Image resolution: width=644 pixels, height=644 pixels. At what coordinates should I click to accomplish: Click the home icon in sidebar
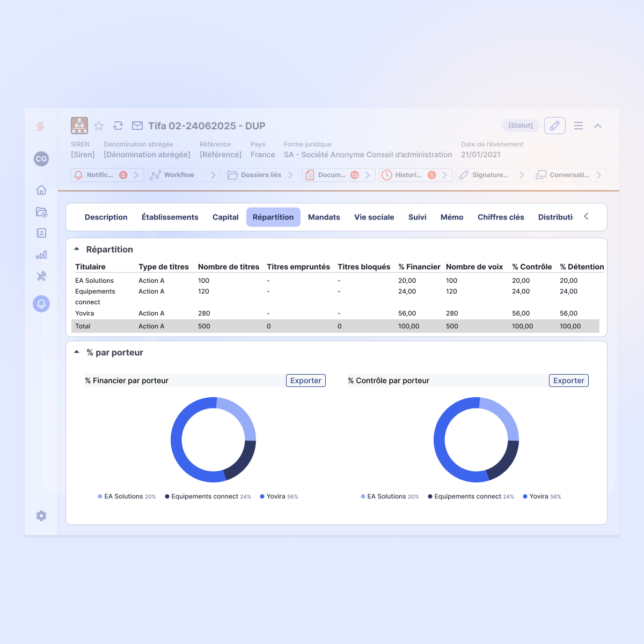tap(41, 190)
